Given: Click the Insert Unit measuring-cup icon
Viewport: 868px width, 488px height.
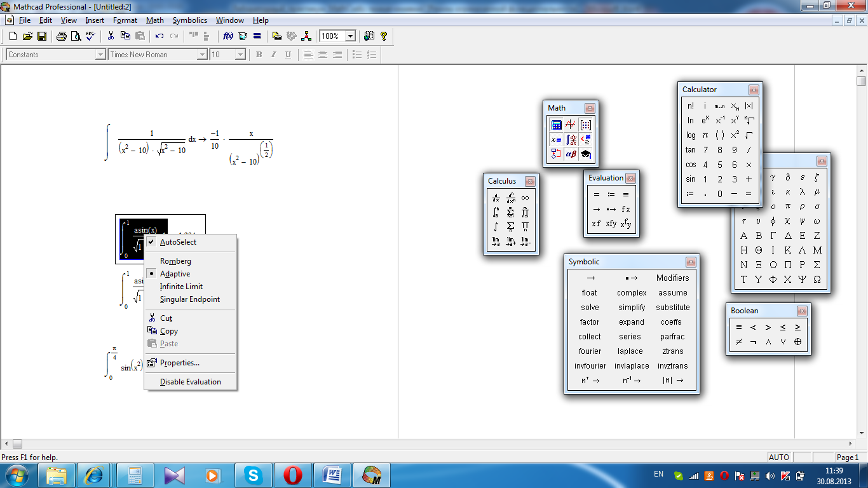Looking at the screenshot, I should 243,36.
